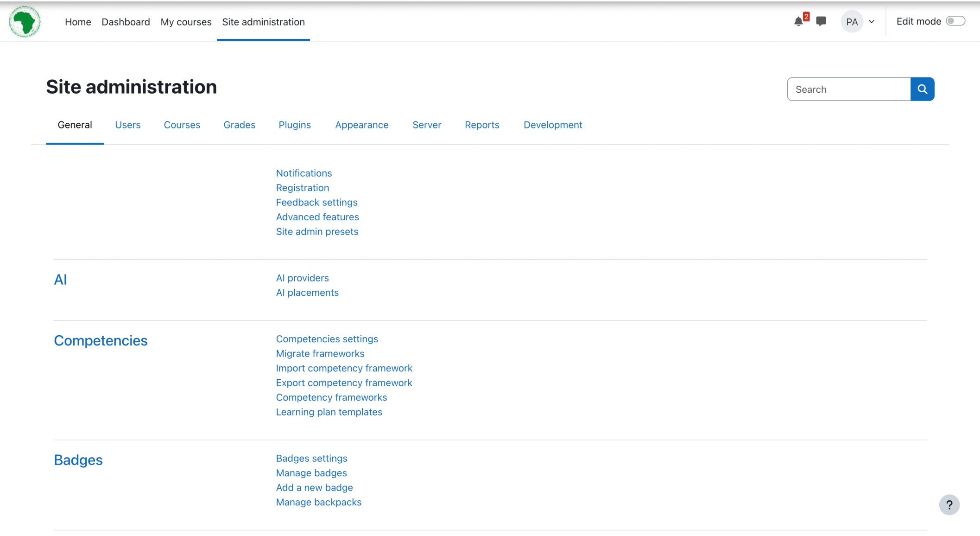Switch to the Reports tab
This screenshot has height=536, width=980.
pyautogui.click(x=482, y=125)
